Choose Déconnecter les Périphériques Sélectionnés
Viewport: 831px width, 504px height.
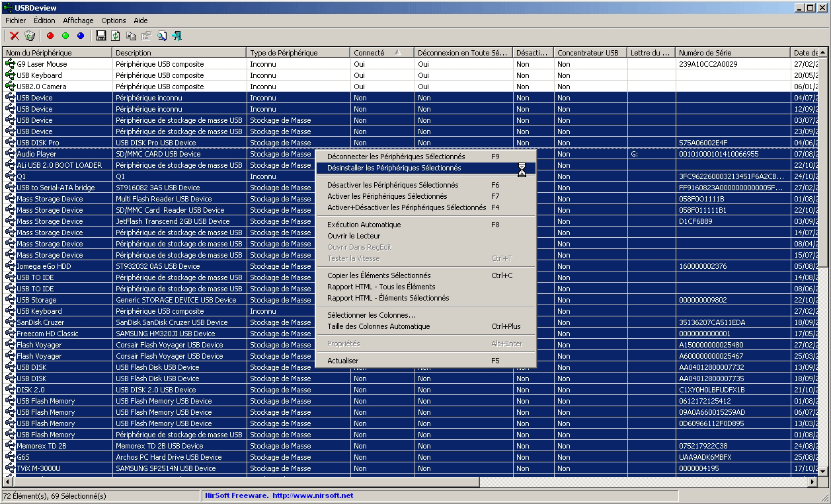pos(426,157)
